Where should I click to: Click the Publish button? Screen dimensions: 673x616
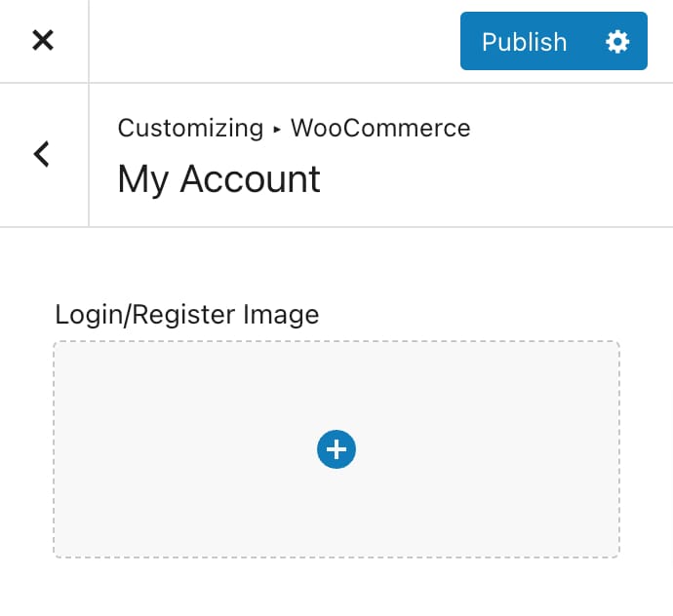coord(524,42)
